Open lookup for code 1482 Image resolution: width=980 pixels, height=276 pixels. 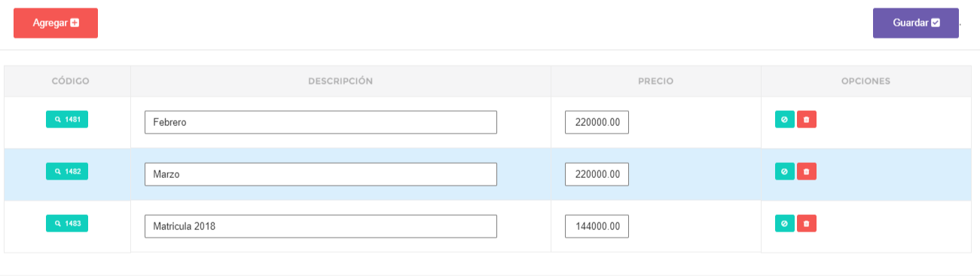(67, 171)
